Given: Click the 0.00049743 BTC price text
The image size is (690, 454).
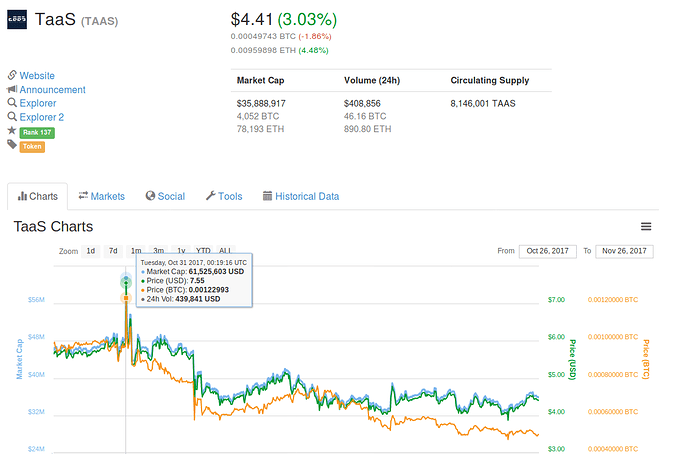Looking at the screenshot, I should coord(263,36).
